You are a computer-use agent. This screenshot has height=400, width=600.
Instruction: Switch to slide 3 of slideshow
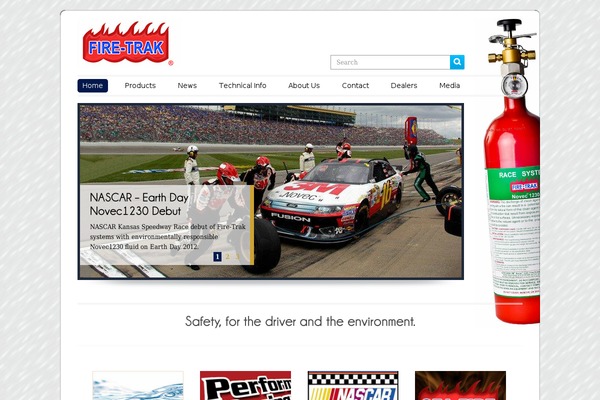pos(237,256)
